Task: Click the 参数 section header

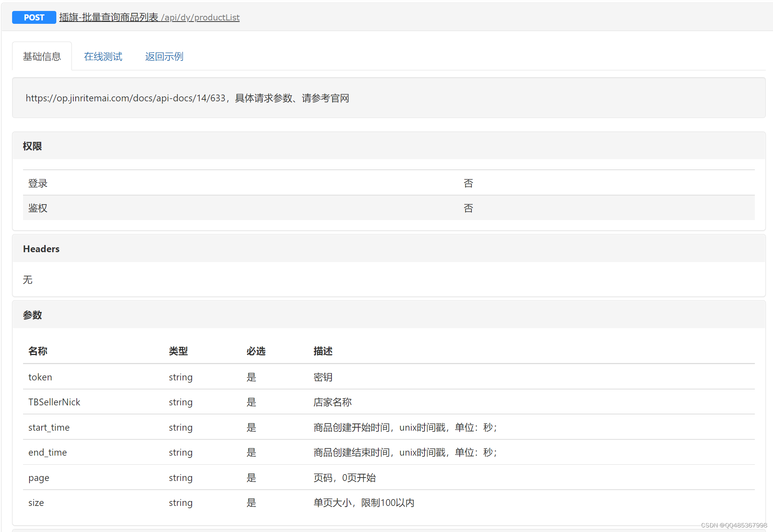Action: (33, 315)
